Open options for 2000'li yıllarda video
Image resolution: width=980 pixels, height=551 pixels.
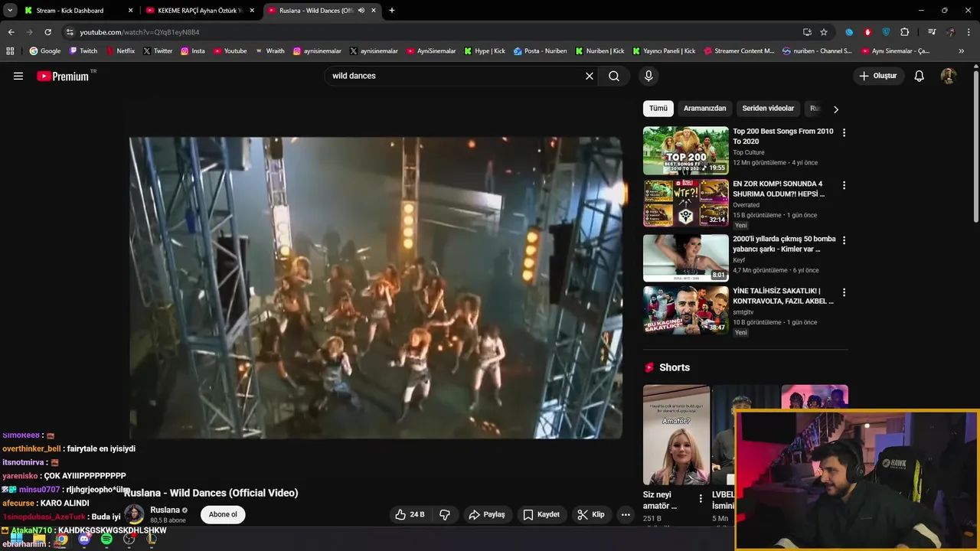tap(844, 240)
